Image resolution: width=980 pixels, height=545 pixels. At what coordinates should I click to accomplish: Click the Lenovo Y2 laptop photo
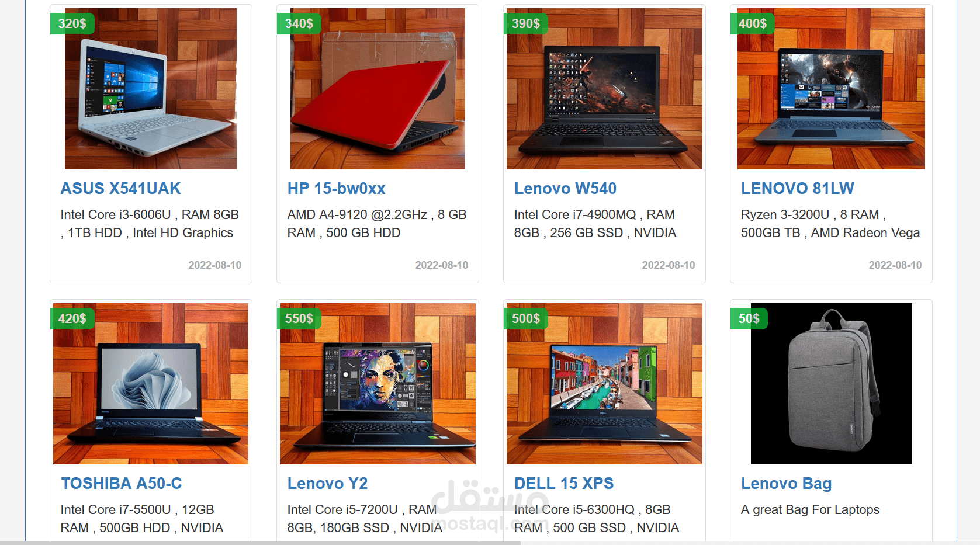click(x=378, y=384)
